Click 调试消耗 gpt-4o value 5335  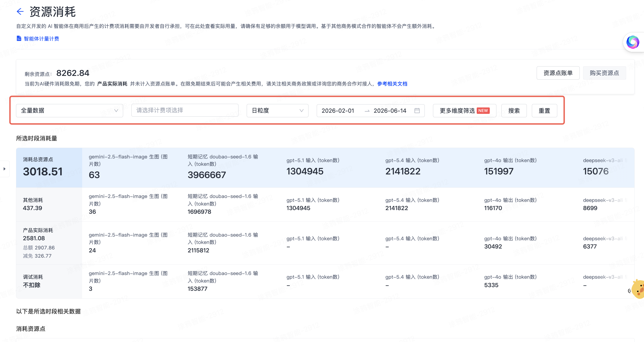491,285
